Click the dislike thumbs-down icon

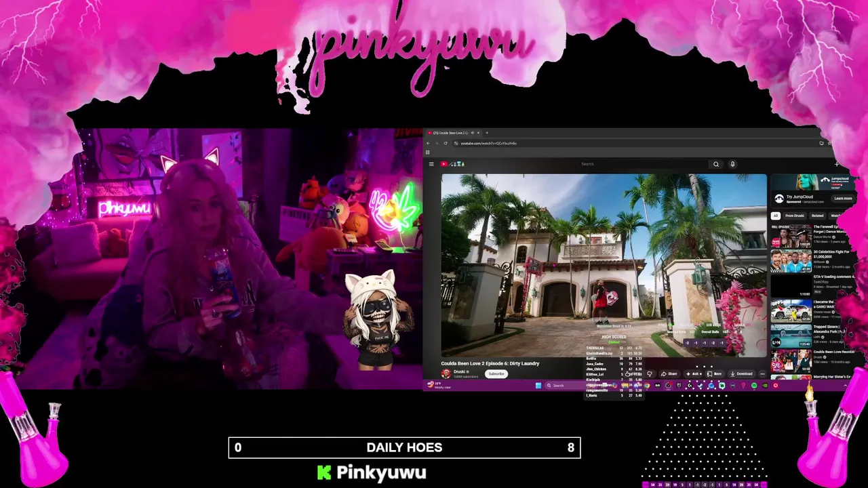coord(650,373)
